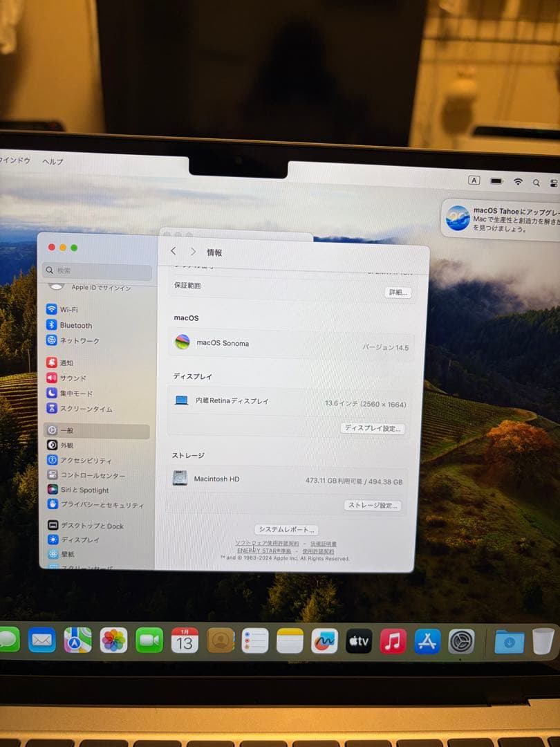This screenshot has height=747, width=560.
Task: Launch Freeform from the Dock
Action: pyautogui.click(x=325, y=641)
